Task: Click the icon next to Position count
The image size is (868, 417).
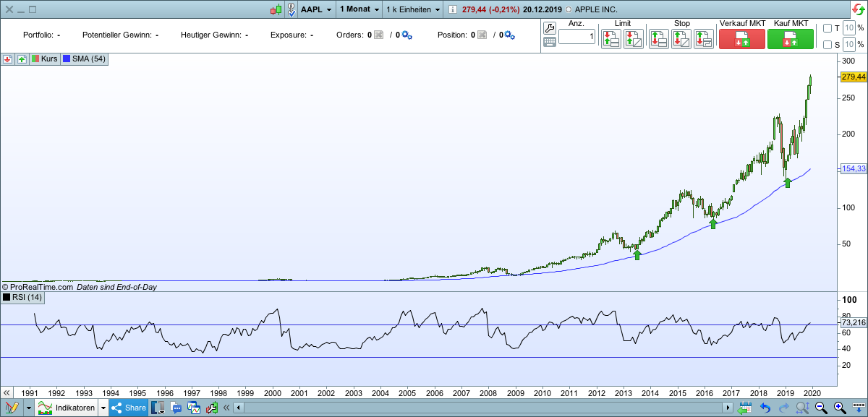Action: point(482,35)
